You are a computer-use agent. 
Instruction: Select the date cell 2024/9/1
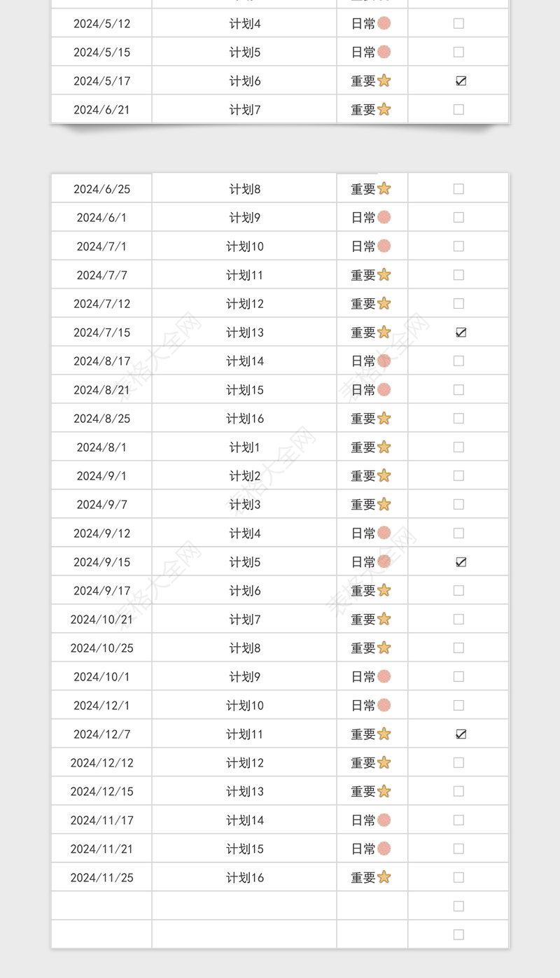pos(101,476)
